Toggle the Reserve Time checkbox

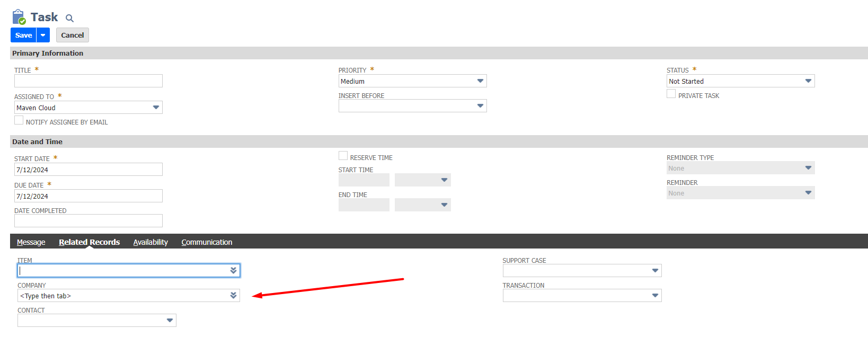coord(343,156)
